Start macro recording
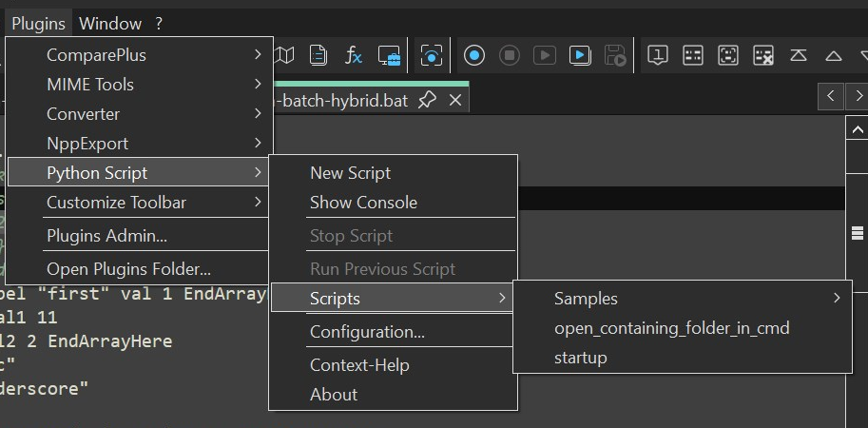This screenshot has width=868, height=428. (474, 56)
